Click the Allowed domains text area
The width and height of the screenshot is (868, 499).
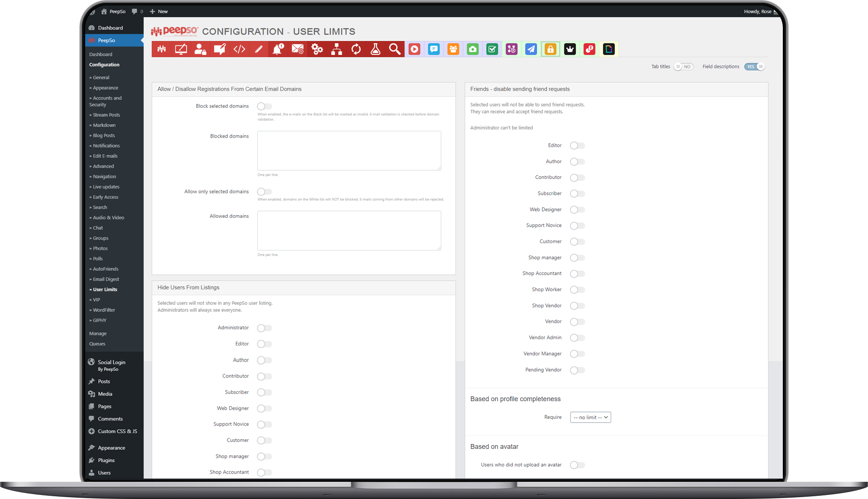click(349, 230)
